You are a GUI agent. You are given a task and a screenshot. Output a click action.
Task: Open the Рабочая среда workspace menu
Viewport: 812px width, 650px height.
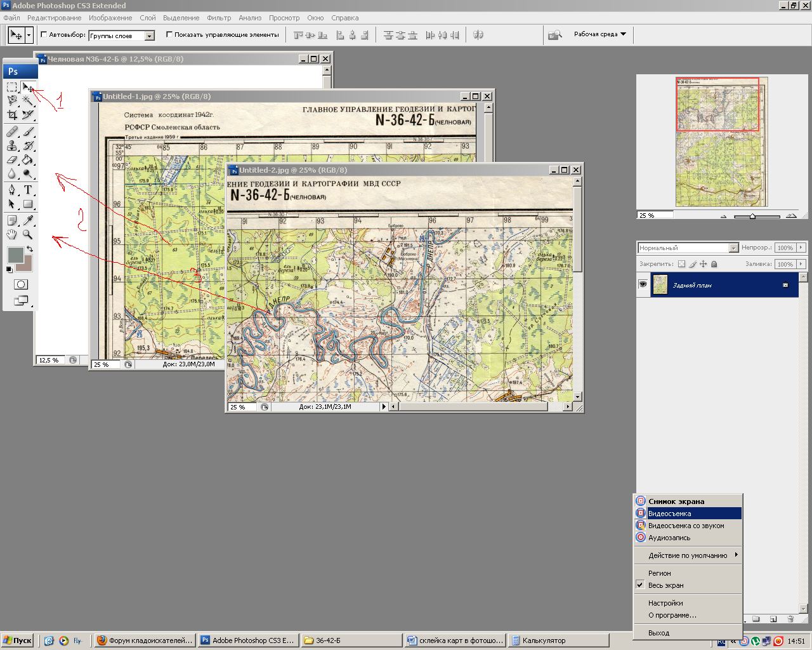[599, 34]
